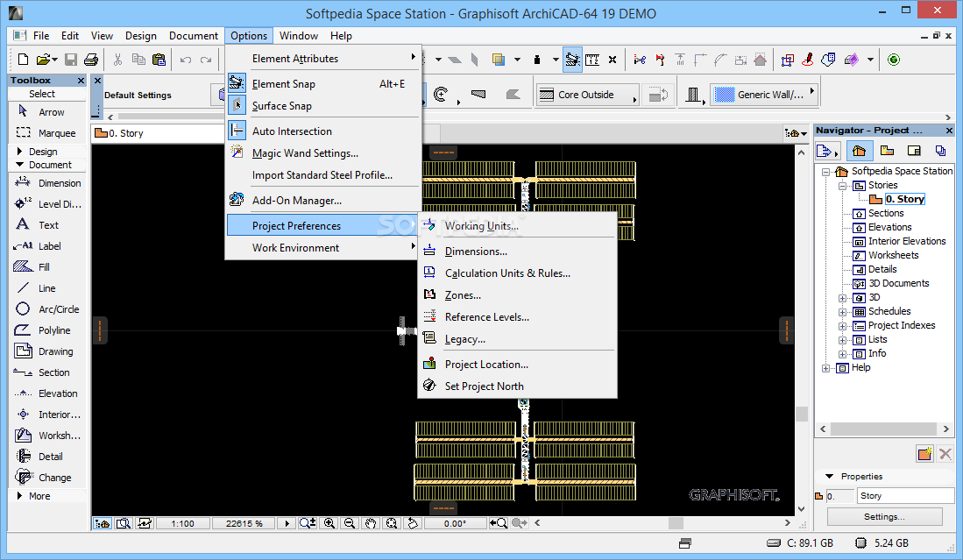The height and width of the screenshot is (560, 963).
Task: Click the Paste icon in toolbar
Action: (x=159, y=60)
